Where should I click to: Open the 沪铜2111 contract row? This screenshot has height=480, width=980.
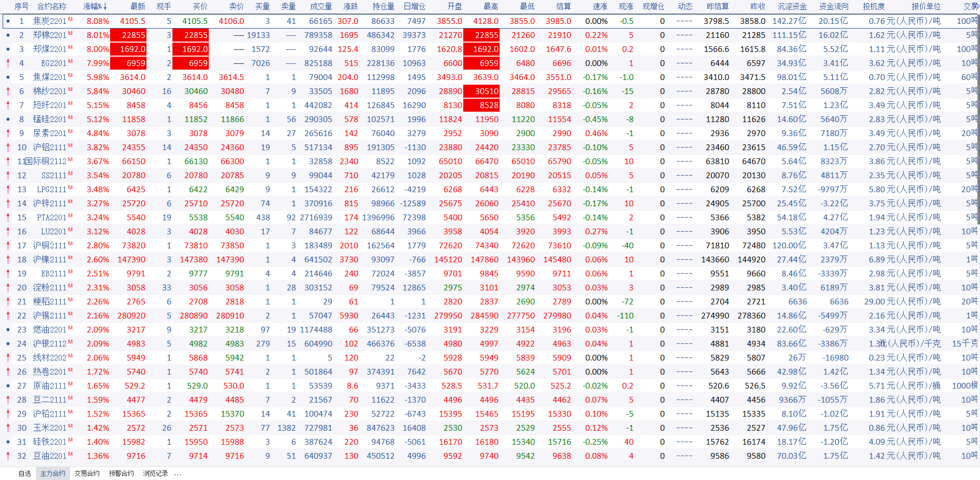pyautogui.click(x=490, y=245)
